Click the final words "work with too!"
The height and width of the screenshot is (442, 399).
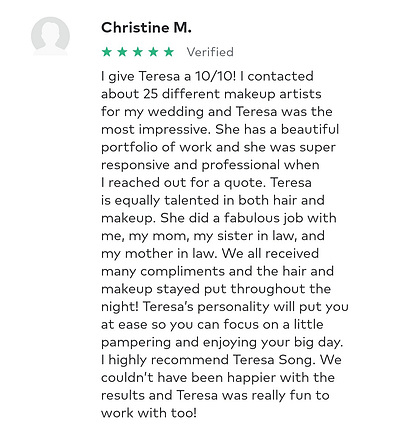click(x=149, y=413)
